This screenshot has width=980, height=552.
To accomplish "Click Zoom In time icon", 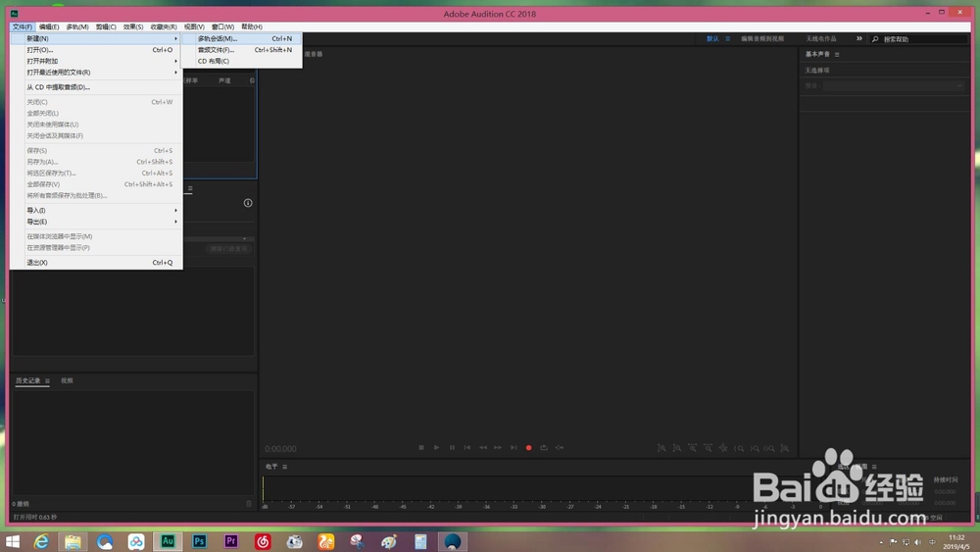I will pos(693,448).
